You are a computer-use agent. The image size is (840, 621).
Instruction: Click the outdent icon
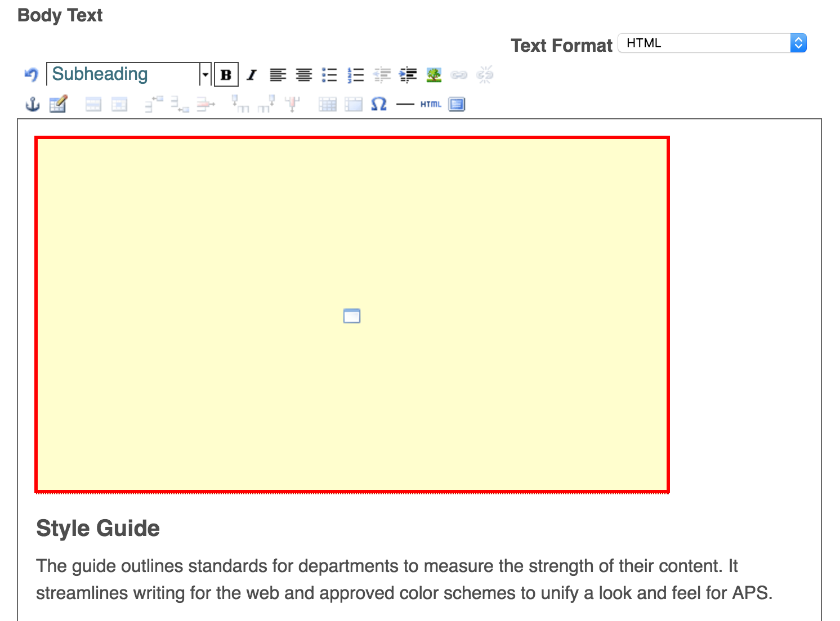click(x=382, y=74)
